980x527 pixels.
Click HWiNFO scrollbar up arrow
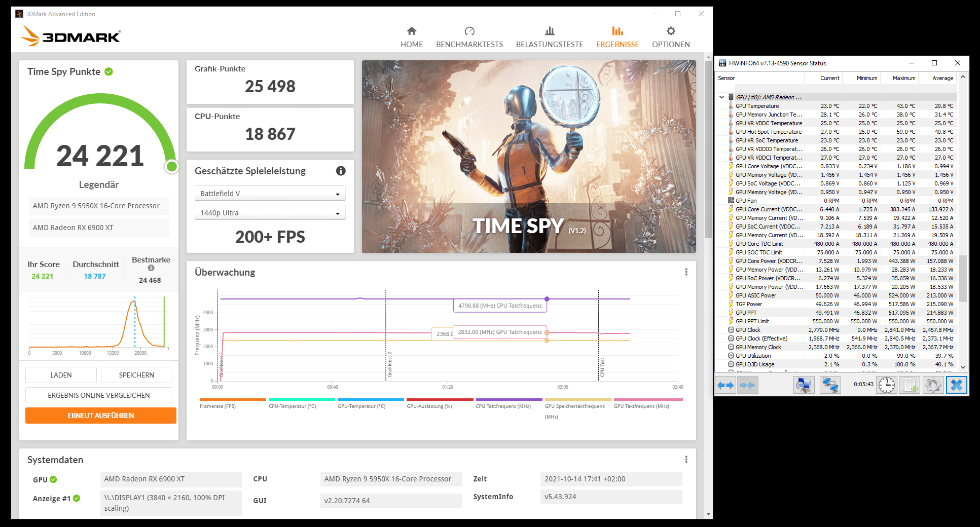963,77
